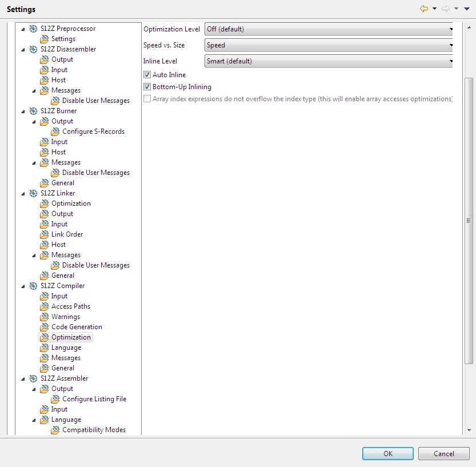
Task: Click the S12Z Burner tool icon
Action: point(33,111)
